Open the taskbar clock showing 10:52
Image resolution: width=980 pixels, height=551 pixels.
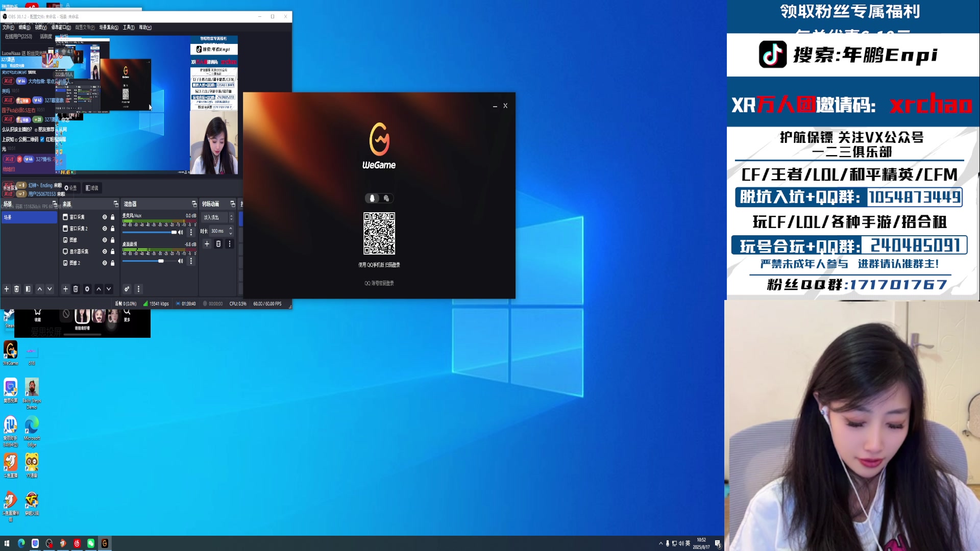pyautogui.click(x=701, y=543)
